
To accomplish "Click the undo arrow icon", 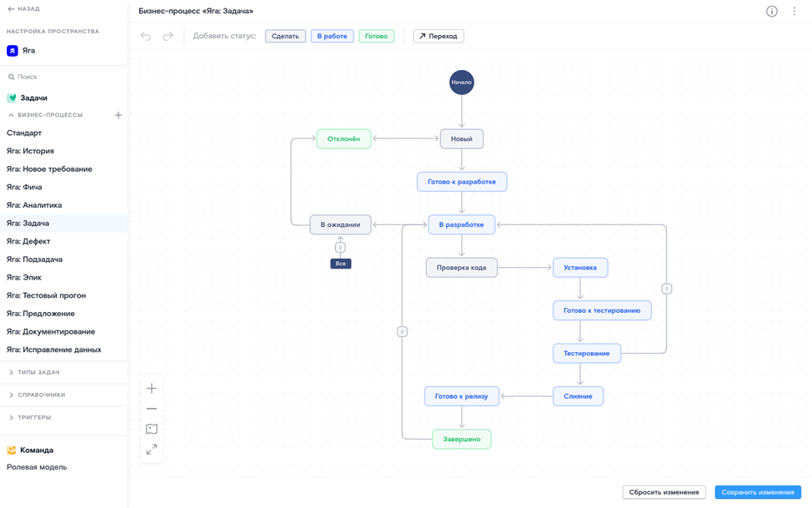I will pyautogui.click(x=146, y=36).
